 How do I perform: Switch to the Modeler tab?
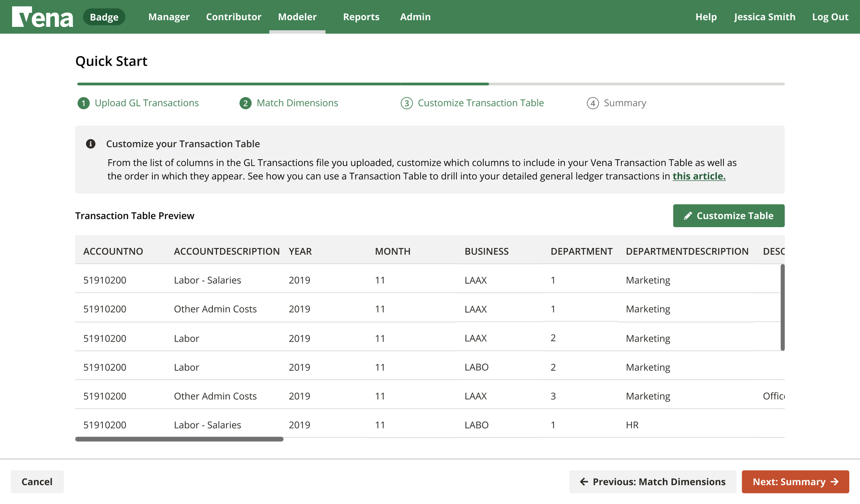click(x=297, y=17)
